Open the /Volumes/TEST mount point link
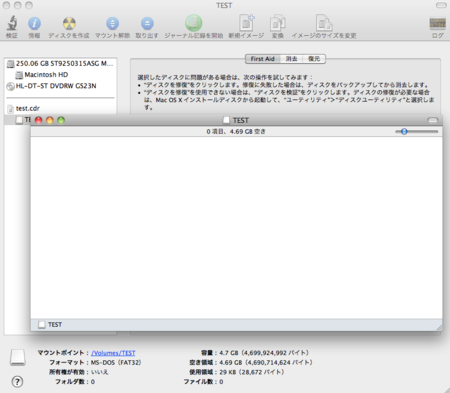This screenshot has width=450, height=393. (x=113, y=353)
